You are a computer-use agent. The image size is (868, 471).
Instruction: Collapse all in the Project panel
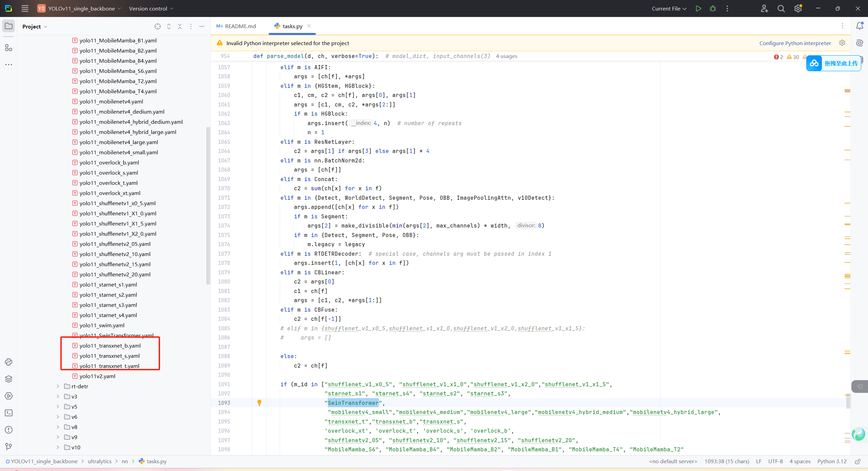(x=180, y=26)
